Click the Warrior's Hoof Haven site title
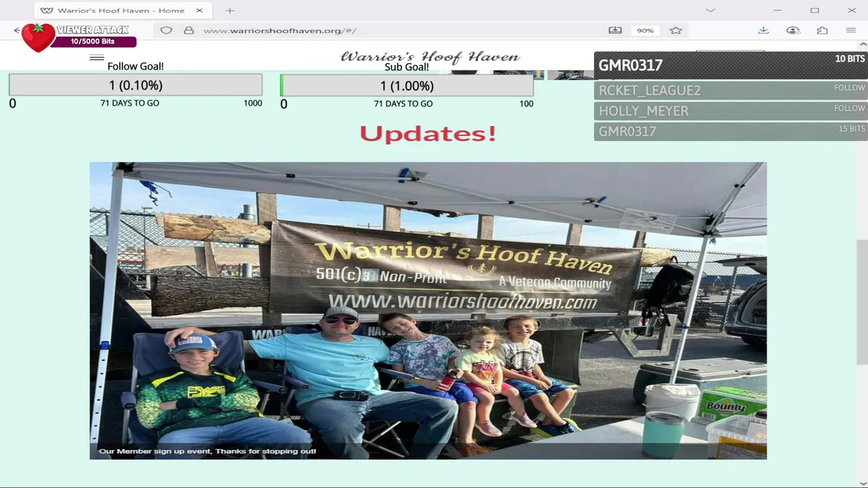Viewport: 868px width, 488px height. click(x=430, y=57)
